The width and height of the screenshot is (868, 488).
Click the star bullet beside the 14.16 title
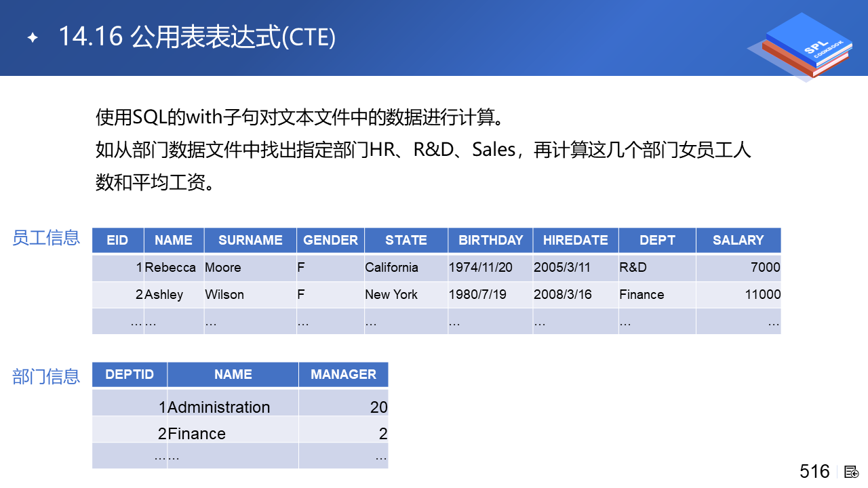pos(32,37)
